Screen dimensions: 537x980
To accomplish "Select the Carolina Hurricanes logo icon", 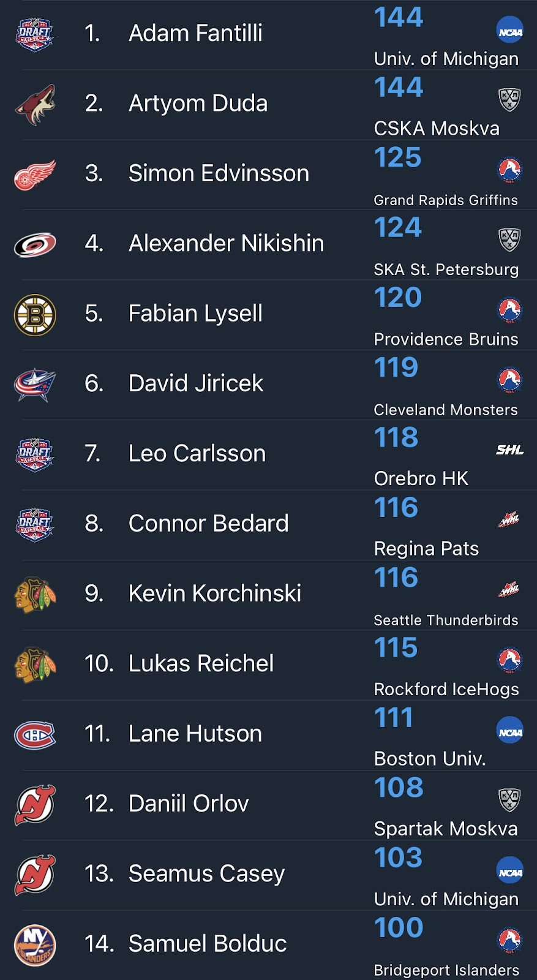I will pyautogui.click(x=35, y=245).
